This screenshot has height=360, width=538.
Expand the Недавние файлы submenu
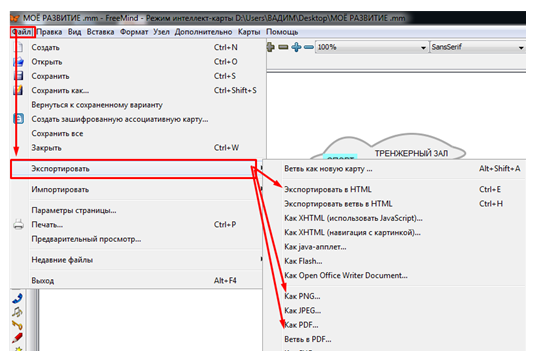point(137,260)
